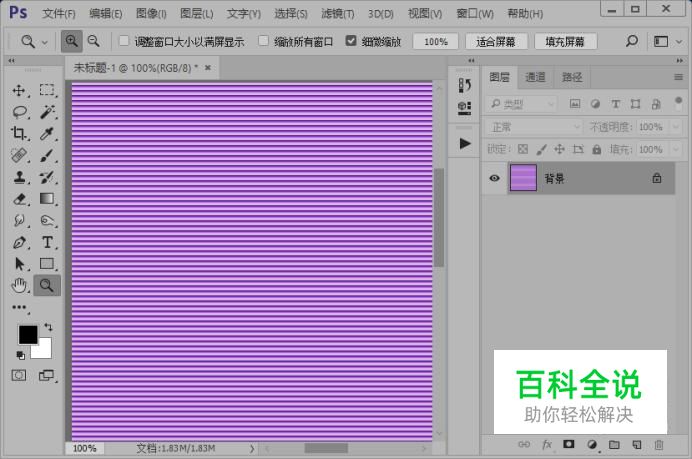Open the layer filter type dropdown
692x459 pixels.
(x=521, y=104)
